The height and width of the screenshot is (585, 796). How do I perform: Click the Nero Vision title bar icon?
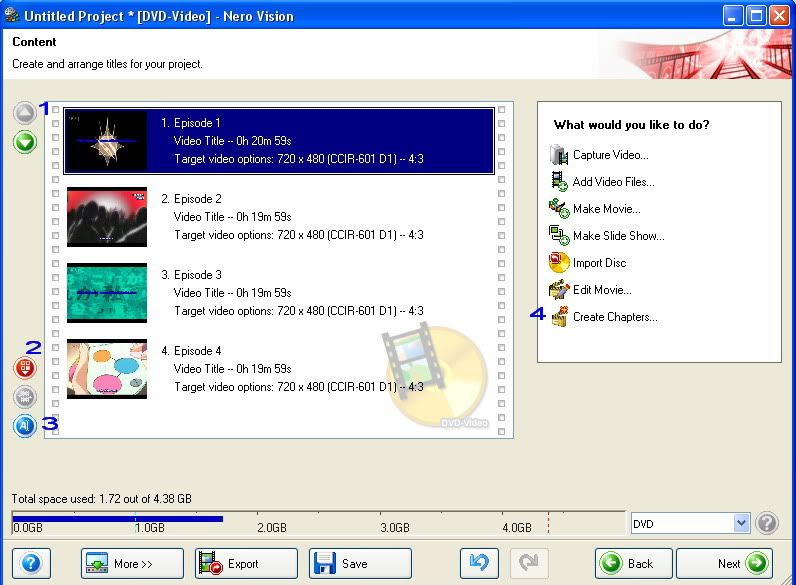click(x=12, y=15)
